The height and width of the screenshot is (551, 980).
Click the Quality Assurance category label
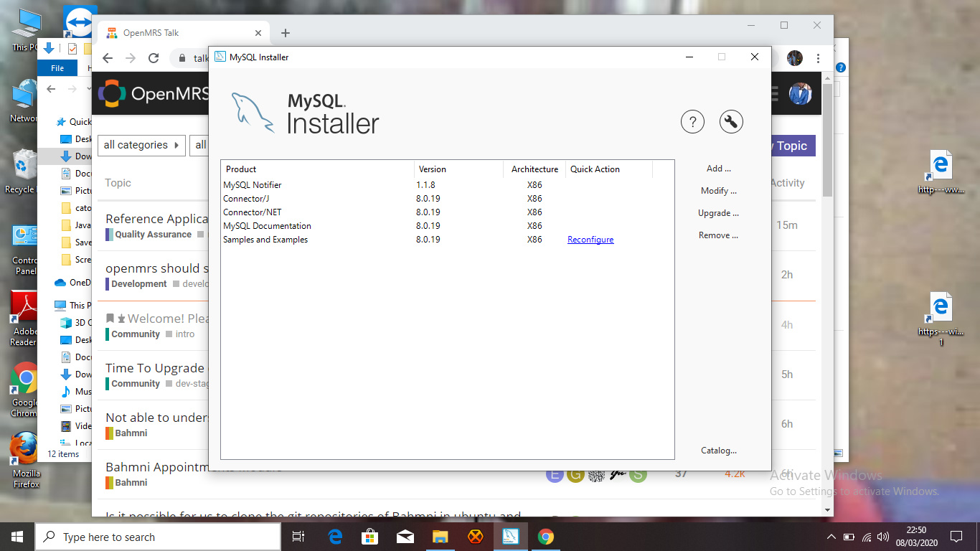click(x=153, y=235)
